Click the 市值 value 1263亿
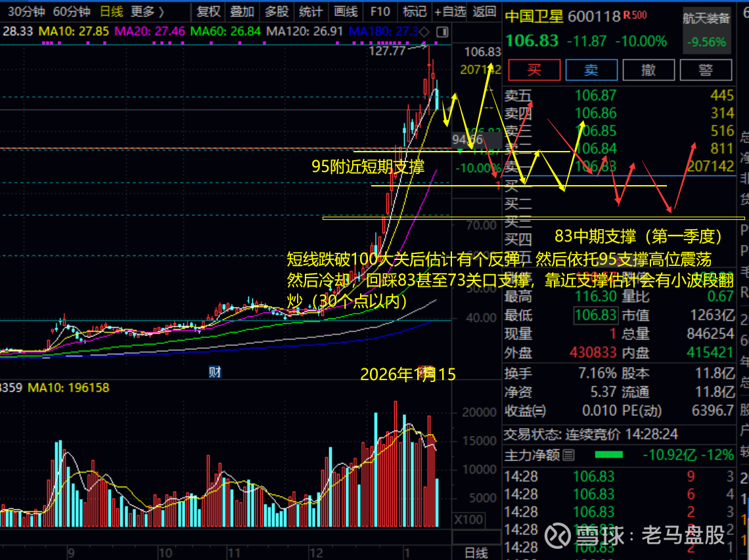Viewport: 749px width, 560px height. 712,315
